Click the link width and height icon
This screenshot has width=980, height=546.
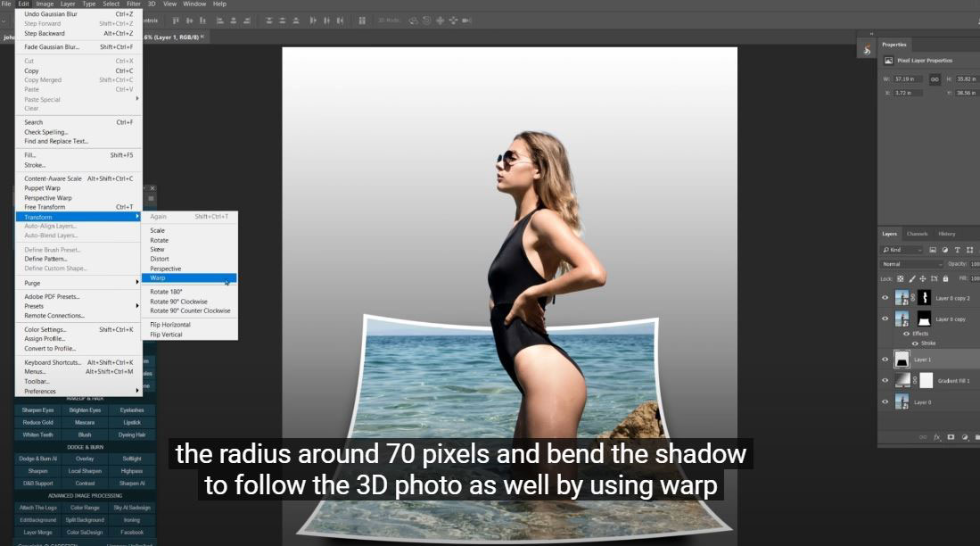pos(935,79)
